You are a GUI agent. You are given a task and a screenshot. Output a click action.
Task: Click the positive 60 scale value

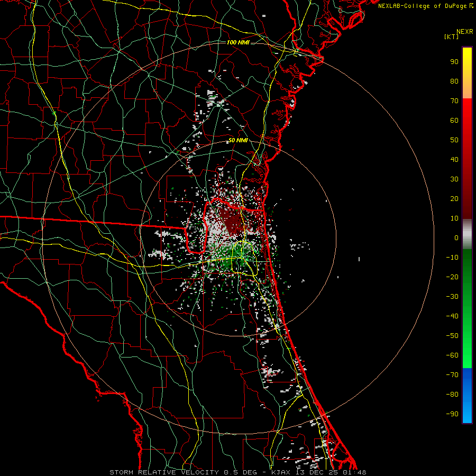point(454,120)
